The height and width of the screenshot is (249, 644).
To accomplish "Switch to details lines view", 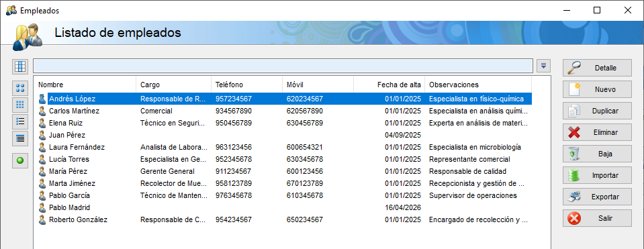I will [x=19, y=138].
